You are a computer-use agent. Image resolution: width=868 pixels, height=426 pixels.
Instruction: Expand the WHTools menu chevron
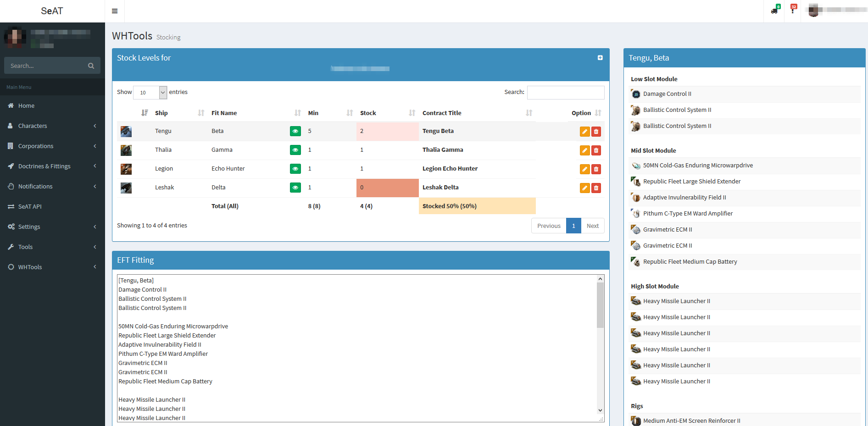[95, 267]
